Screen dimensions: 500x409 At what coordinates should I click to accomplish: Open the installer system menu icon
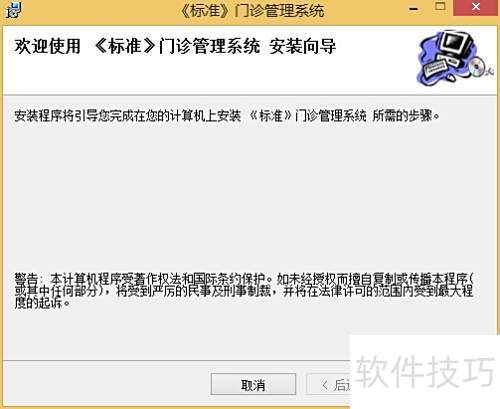[14, 10]
